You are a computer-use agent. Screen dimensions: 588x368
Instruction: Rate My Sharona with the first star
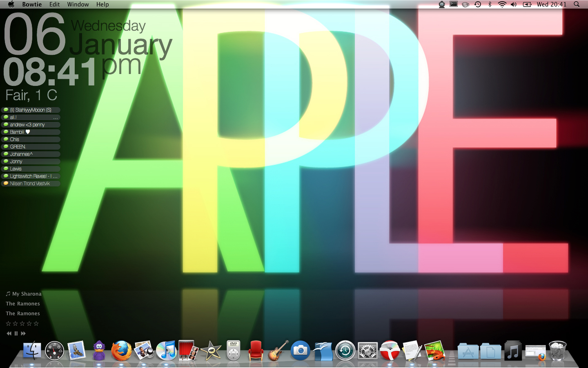(8, 323)
